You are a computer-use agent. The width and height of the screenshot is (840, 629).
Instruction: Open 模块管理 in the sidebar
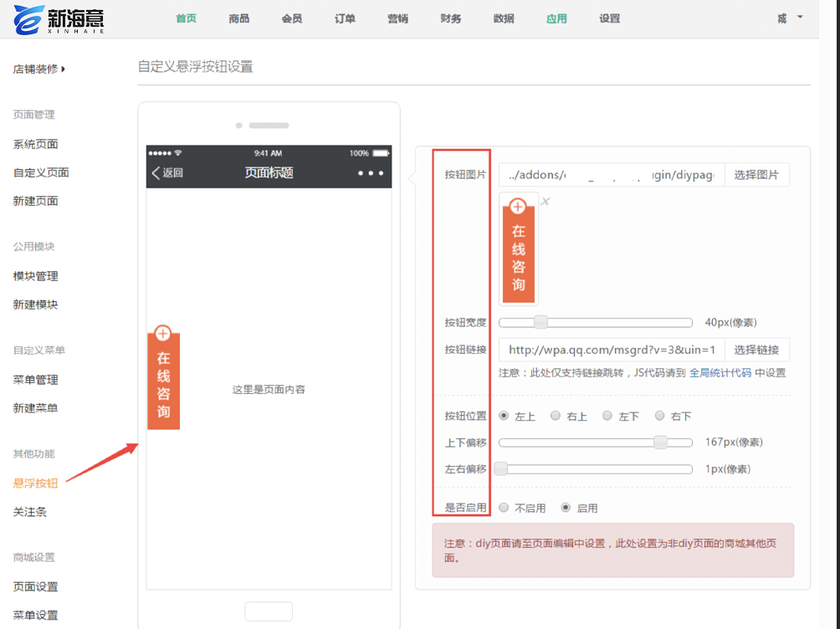(x=35, y=276)
